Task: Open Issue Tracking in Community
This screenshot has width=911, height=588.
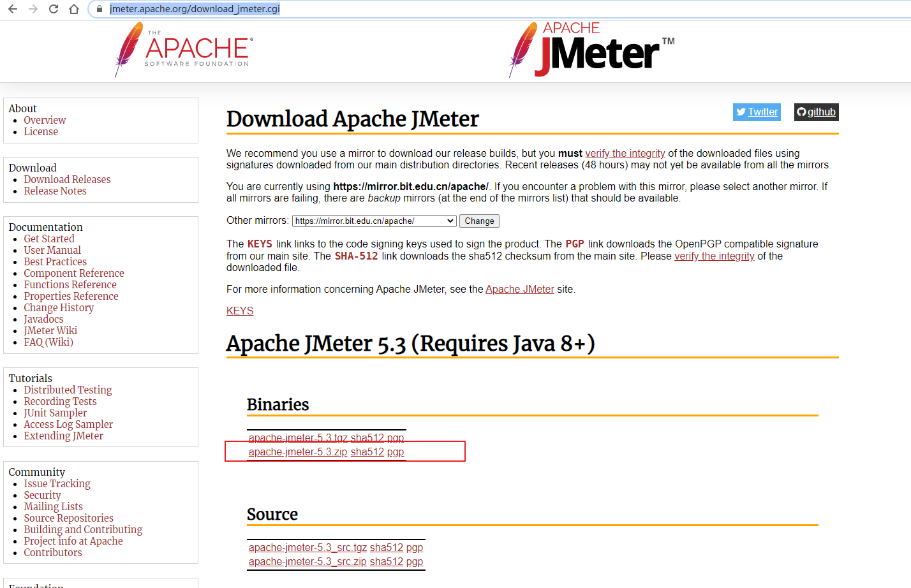Action: pyautogui.click(x=57, y=483)
